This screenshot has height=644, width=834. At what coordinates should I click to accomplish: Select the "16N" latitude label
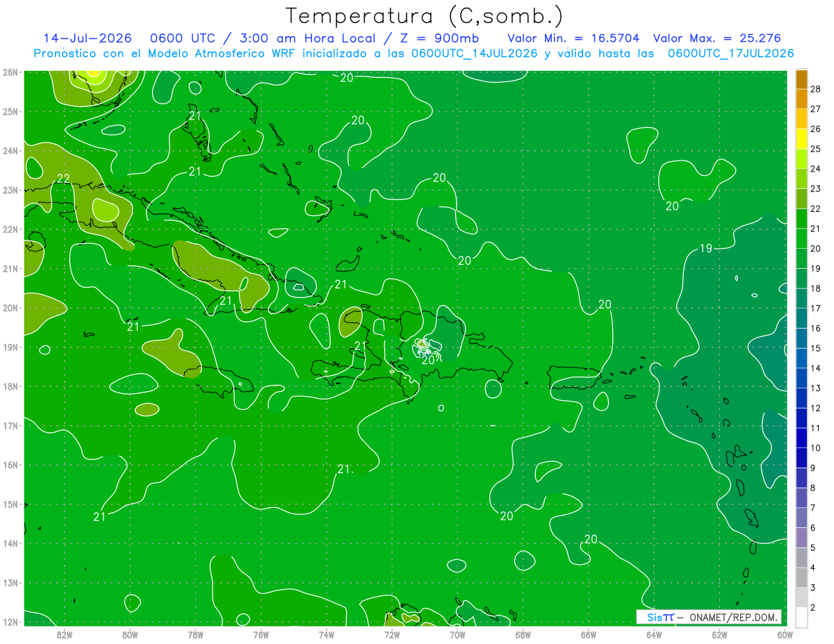[x=10, y=465]
